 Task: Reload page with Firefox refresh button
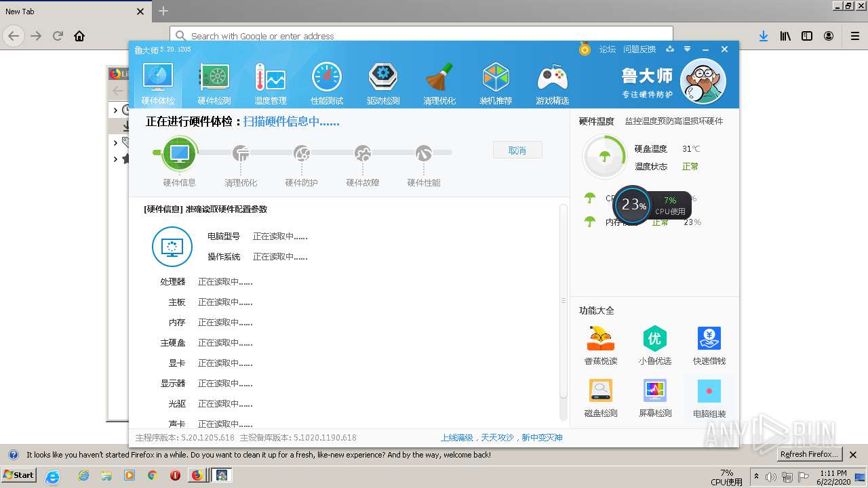point(58,36)
